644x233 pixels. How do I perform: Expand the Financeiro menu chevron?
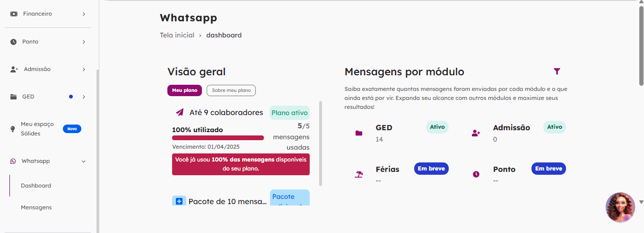point(84,14)
